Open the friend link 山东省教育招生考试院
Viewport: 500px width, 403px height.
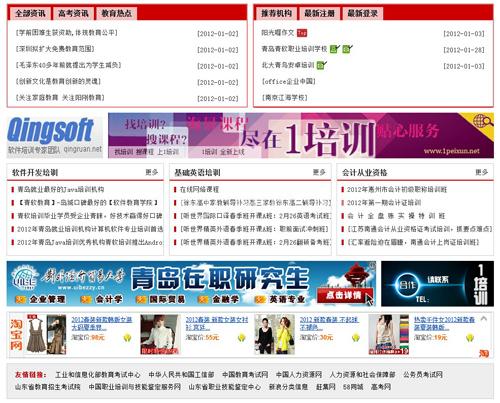(x=48, y=387)
